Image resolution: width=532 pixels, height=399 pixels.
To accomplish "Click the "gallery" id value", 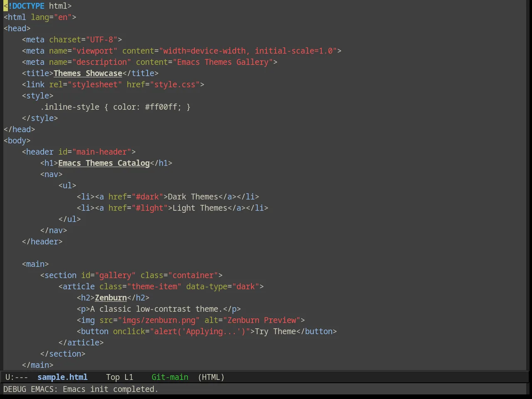I will [115, 275].
